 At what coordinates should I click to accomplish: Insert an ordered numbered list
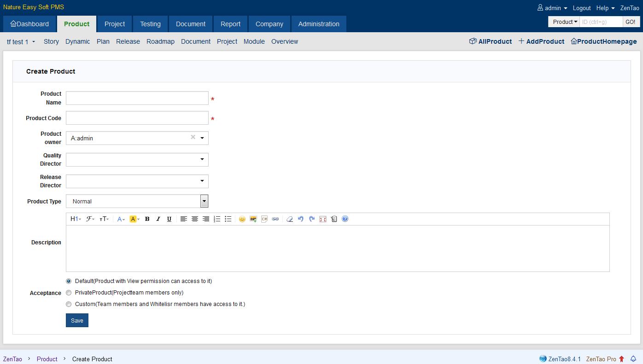[217, 219]
